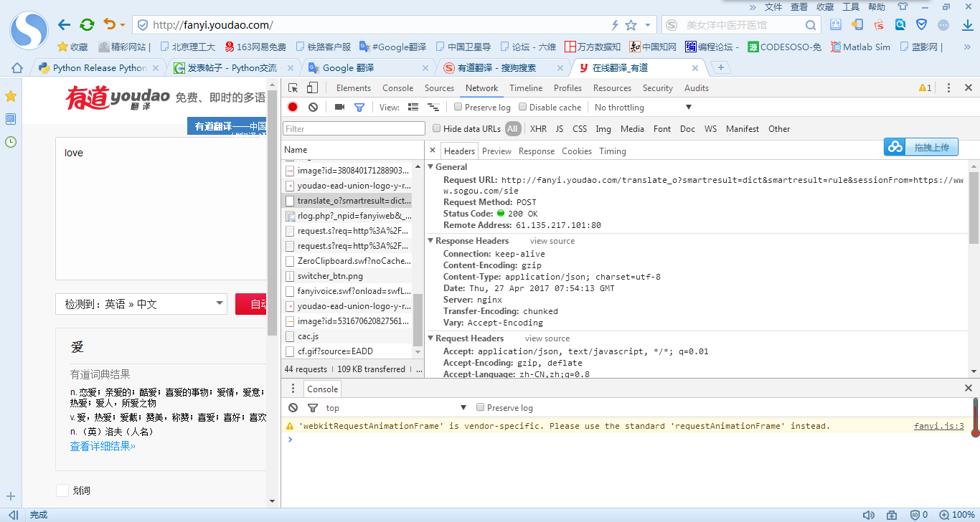The width and height of the screenshot is (980, 522).
Task: Switch to large request rows view
Action: point(413,107)
